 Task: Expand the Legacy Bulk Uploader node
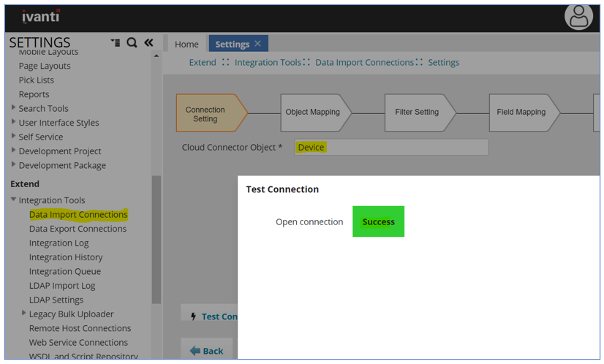[x=23, y=314]
